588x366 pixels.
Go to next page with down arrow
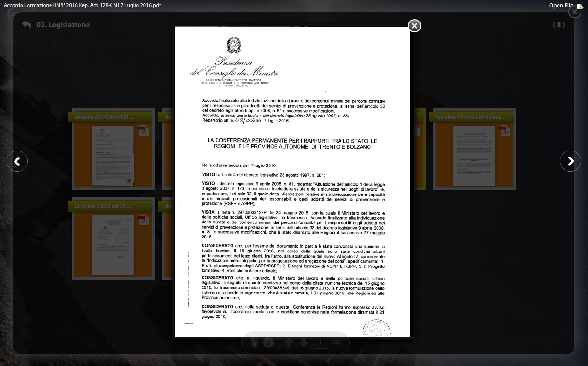coord(304,343)
